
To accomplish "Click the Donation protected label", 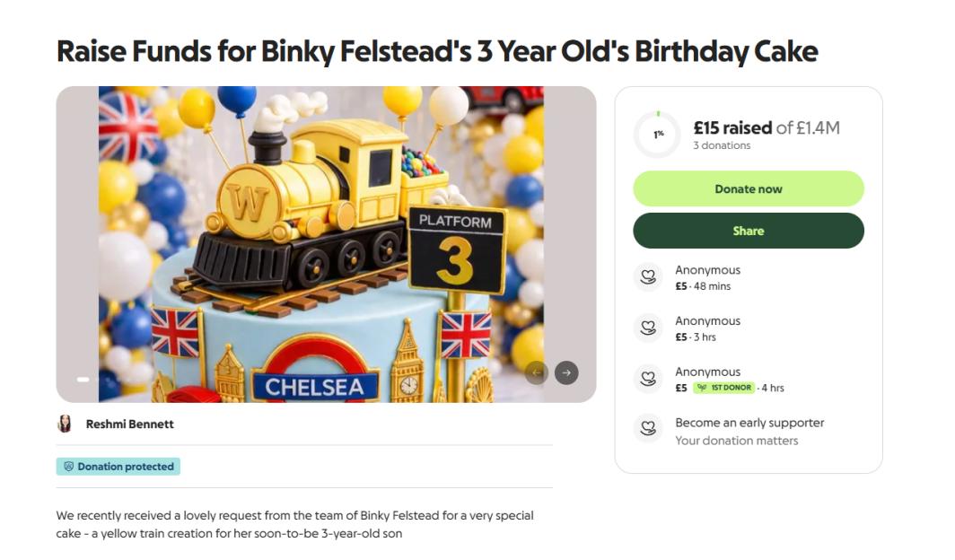I will point(127,467).
